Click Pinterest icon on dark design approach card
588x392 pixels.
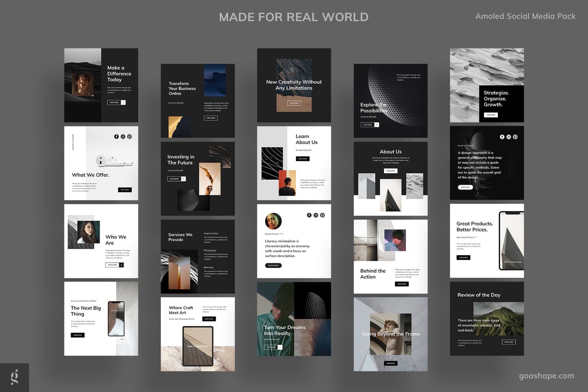[515, 137]
